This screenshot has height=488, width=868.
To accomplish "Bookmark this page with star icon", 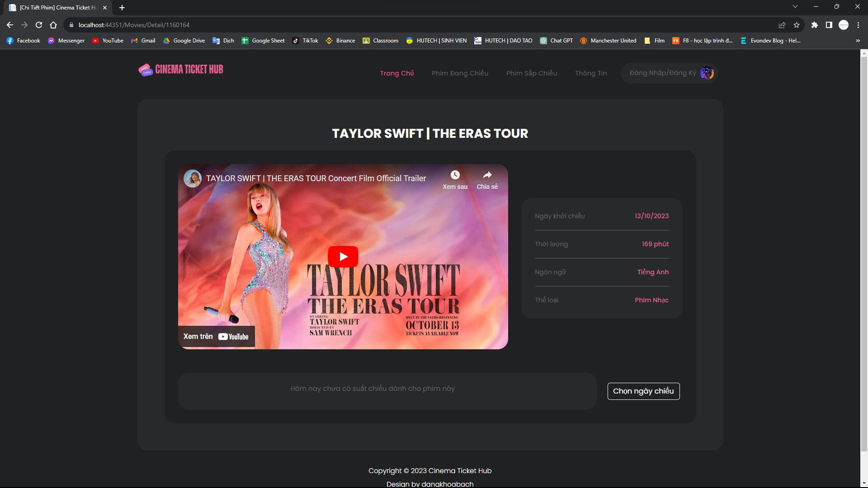I will pyautogui.click(x=797, y=25).
